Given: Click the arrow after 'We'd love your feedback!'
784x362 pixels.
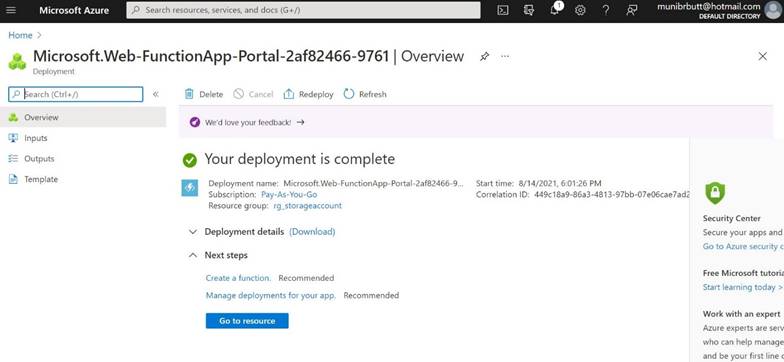Looking at the screenshot, I should 300,122.
